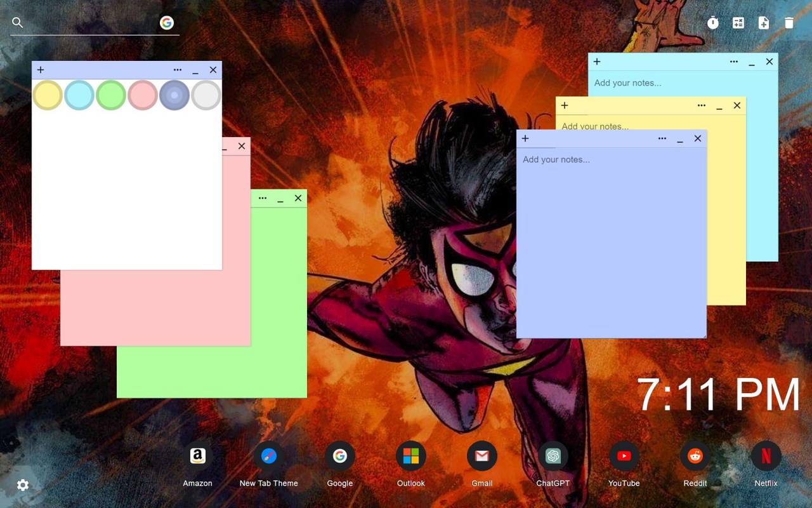Close the periwinkle blue note
This screenshot has width=812, height=508.
[698, 138]
